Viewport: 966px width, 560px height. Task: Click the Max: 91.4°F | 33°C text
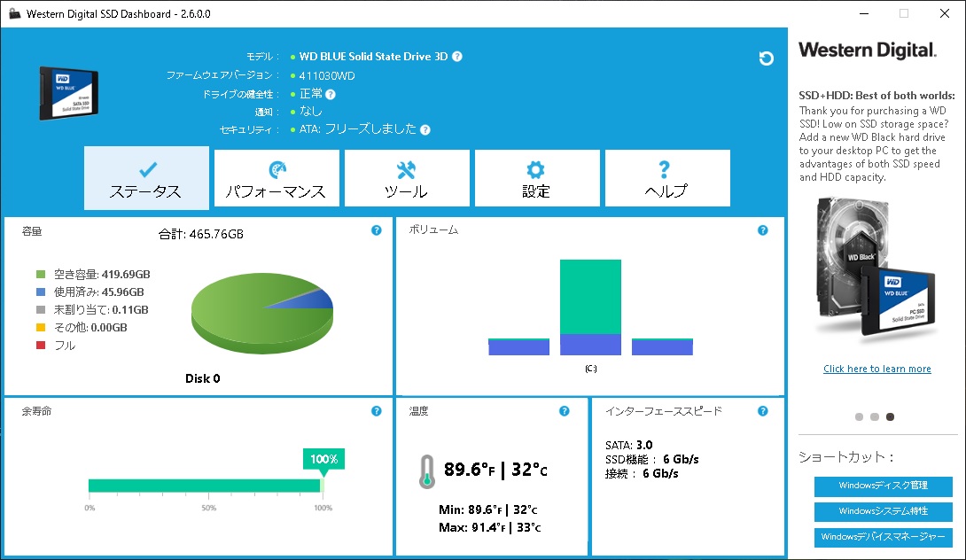[490, 528]
